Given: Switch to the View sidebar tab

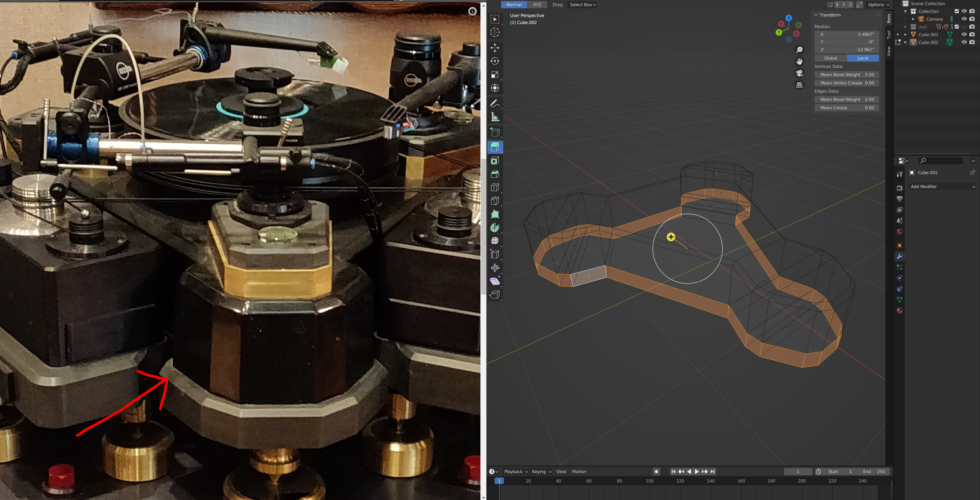Looking at the screenshot, I should [889, 51].
